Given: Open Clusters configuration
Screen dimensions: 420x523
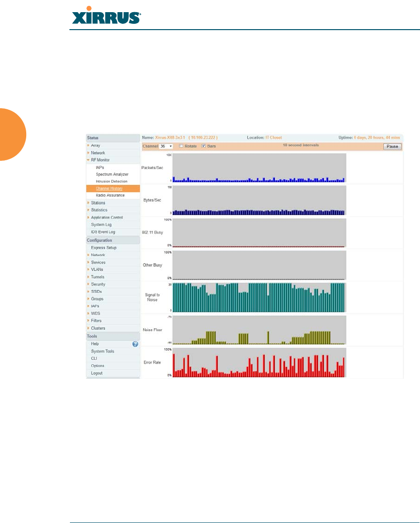Looking at the screenshot, I should click(98, 328).
